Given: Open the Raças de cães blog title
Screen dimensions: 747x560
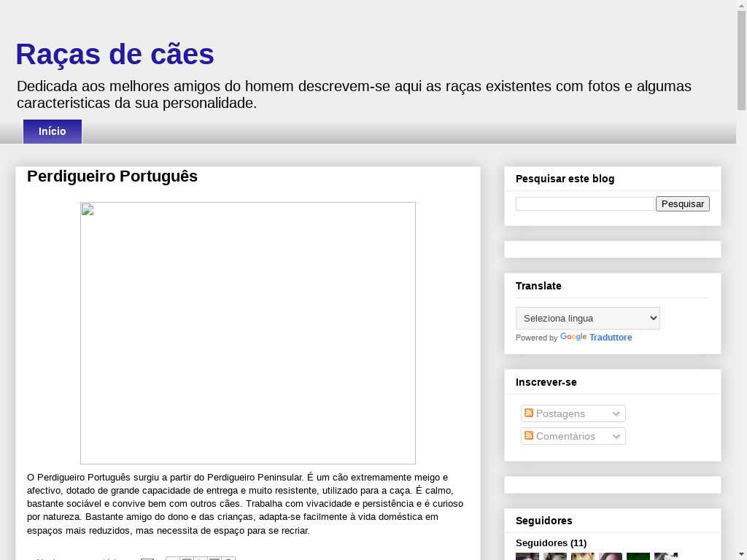Looking at the screenshot, I should click(115, 55).
